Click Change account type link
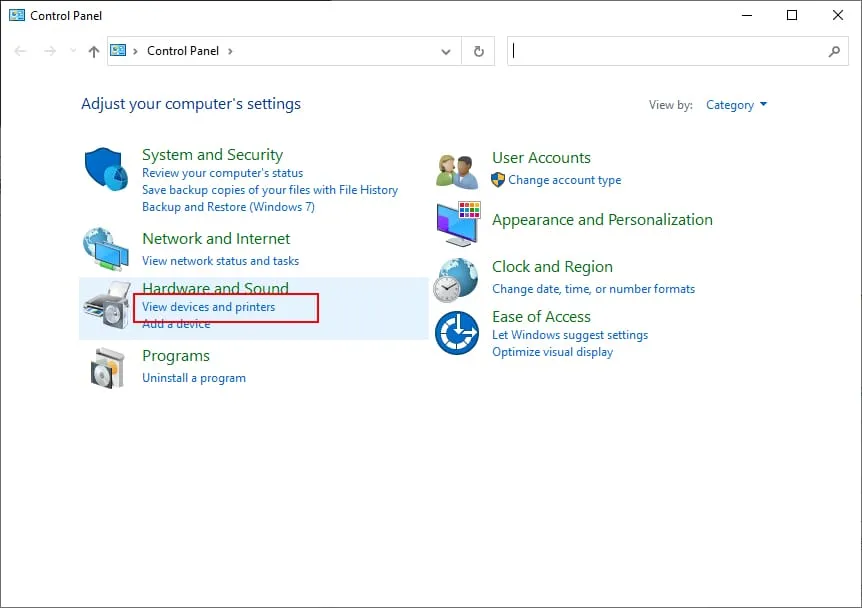This screenshot has width=862, height=608. tap(564, 180)
